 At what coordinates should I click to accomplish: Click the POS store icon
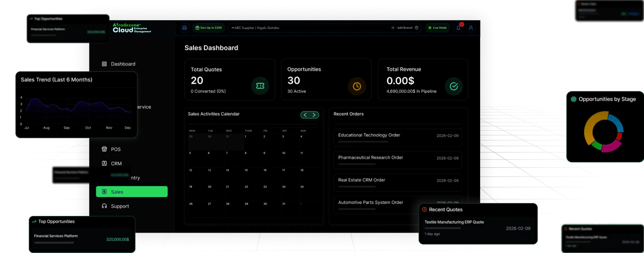point(104,149)
